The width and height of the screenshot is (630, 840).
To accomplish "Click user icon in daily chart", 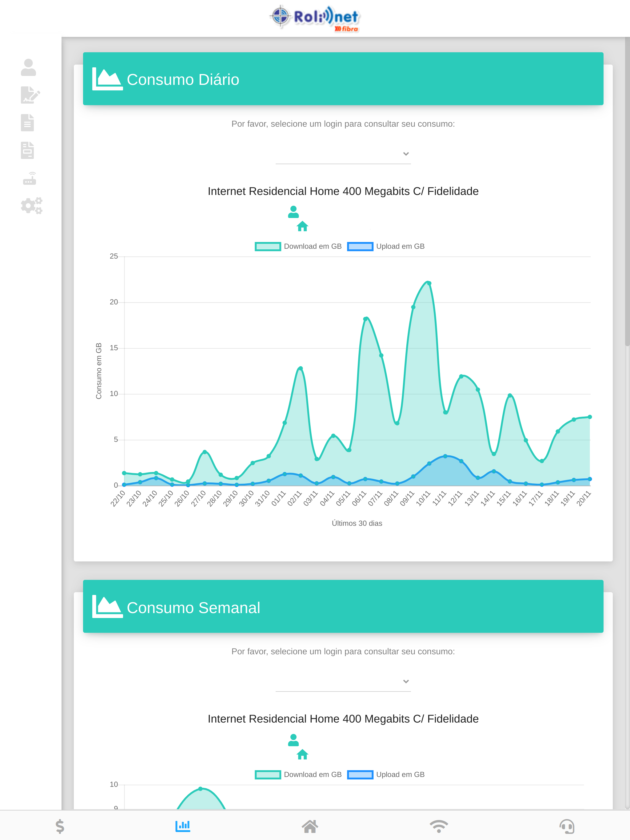I will (x=293, y=212).
